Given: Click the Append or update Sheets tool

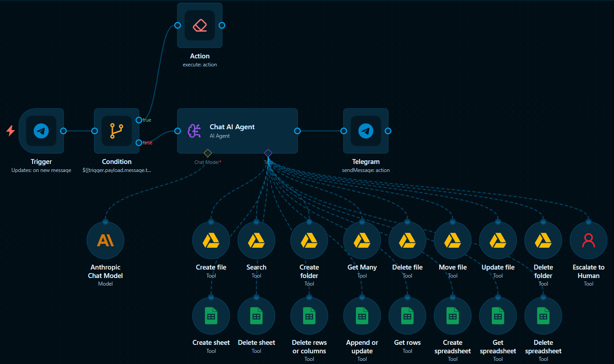Looking at the screenshot, I should coord(362,316).
